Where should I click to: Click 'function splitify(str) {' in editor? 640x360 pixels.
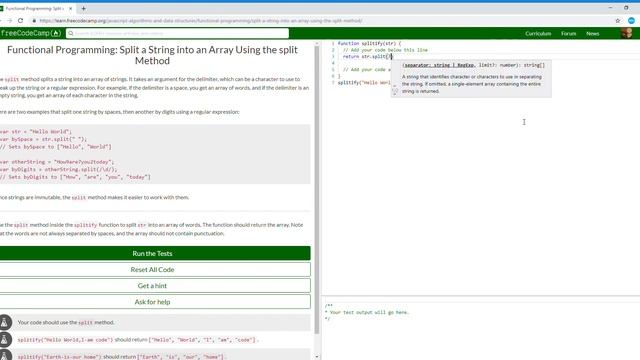tap(369, 43)
